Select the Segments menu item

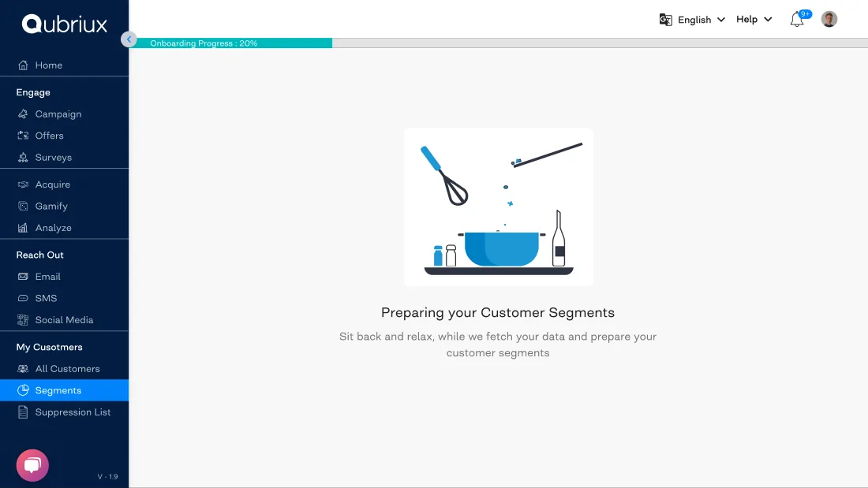pyautogui.click(x=64, y=390)
